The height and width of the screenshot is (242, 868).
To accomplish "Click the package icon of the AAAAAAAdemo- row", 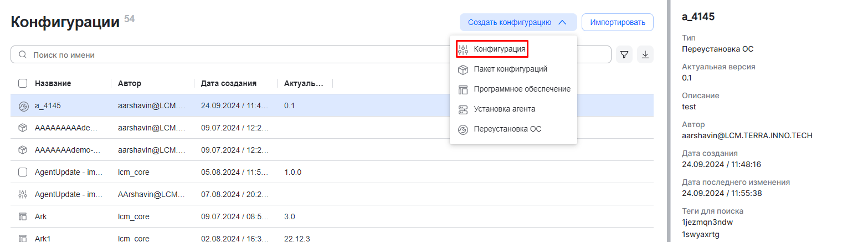I will [x=23, y=150].
